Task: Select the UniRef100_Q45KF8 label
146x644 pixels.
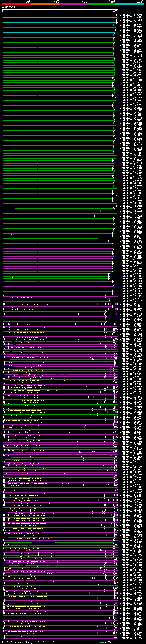Action: click(x=131, y=289)
